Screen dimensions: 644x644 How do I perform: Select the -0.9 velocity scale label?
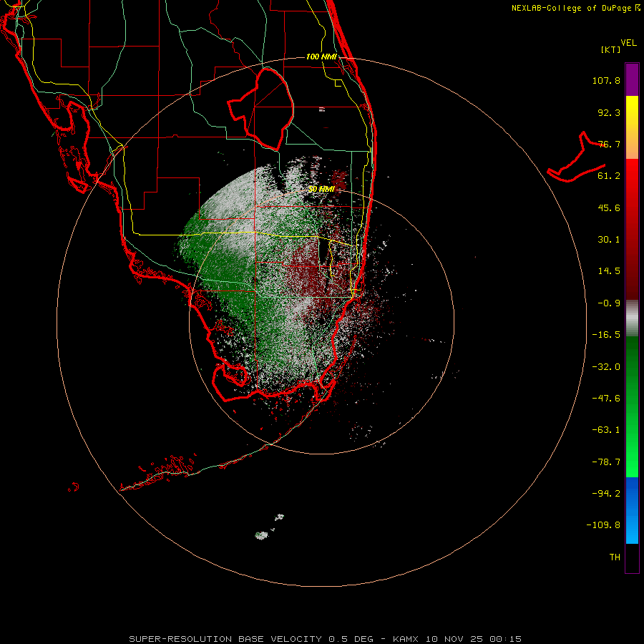609,303
